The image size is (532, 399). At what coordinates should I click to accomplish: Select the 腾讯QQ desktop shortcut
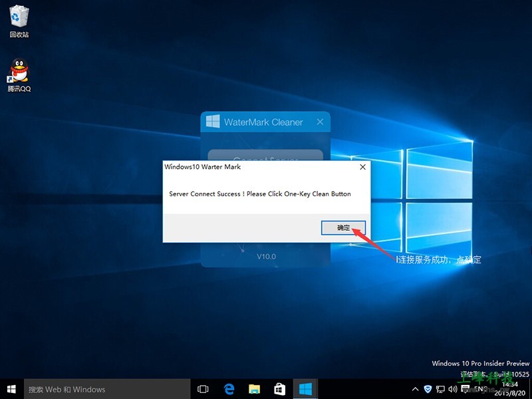click(19, 76)
